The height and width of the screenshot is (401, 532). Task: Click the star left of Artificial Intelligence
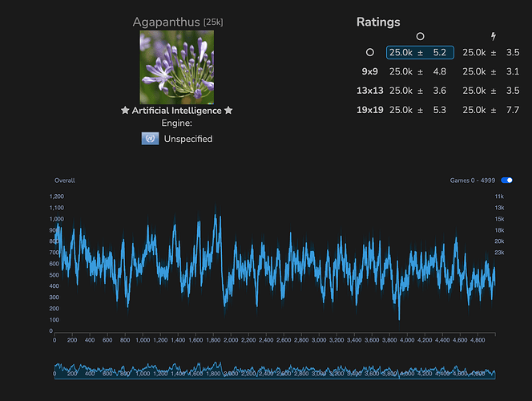coord(124,111)
